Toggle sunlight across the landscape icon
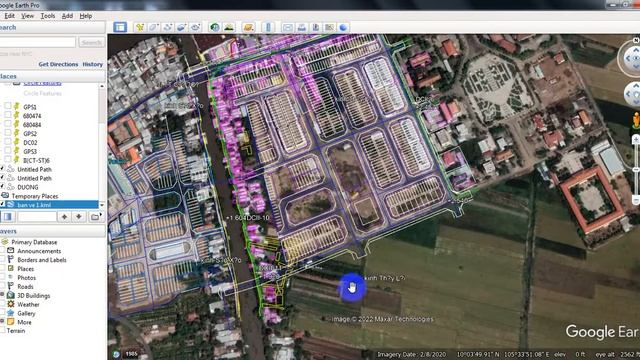This screenshot has height=360, width=640. pos(229,27)
